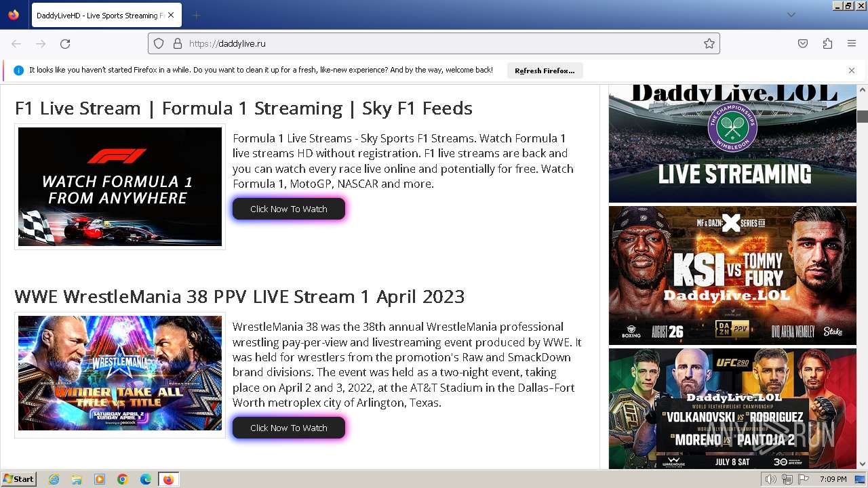Image resolution: width=868 pixels, height=488 pixels.
Task: Click the padlock site info icon
Action: [178, 43]
